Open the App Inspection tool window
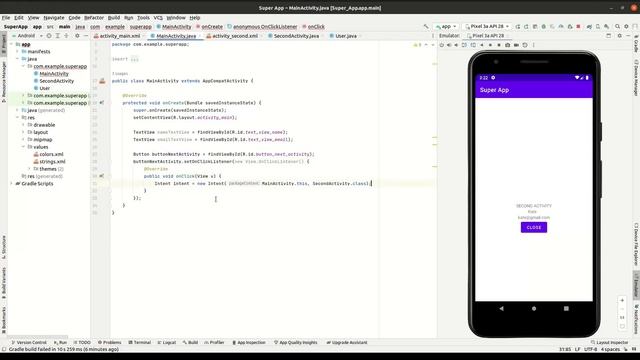The height and width of the screenshot is (360, 640). point(249,342)
